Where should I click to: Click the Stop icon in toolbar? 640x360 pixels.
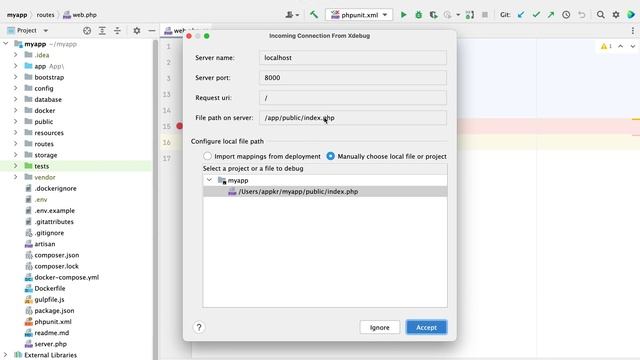point(484,15)
